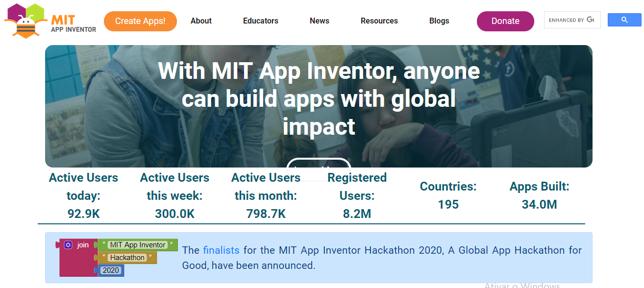Click the 8.2M registered users figure
Image resolution: width=644 pixels, height=288 pixels.
tap(357, 214)
